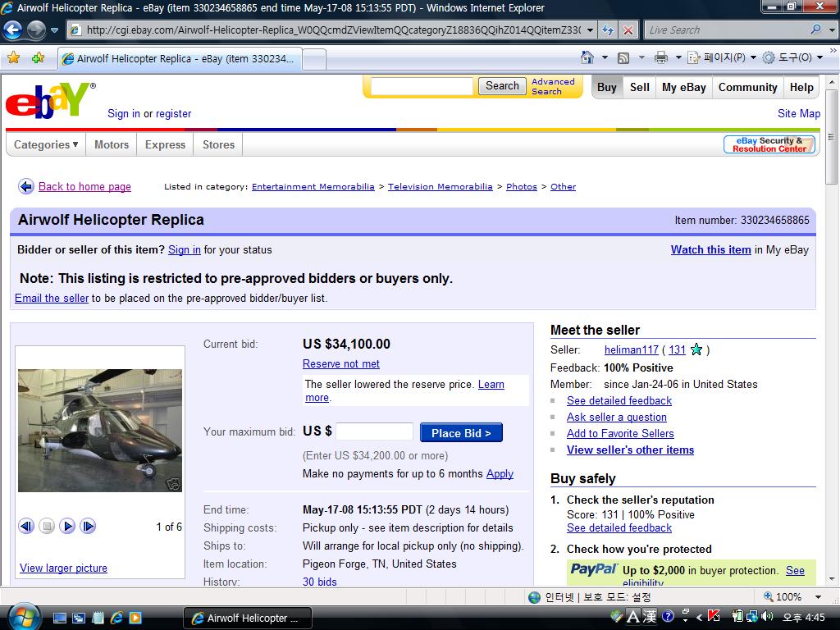Screen dimensions: 840x630
Task: Click View seller's other items link
Action: (630, 450)
